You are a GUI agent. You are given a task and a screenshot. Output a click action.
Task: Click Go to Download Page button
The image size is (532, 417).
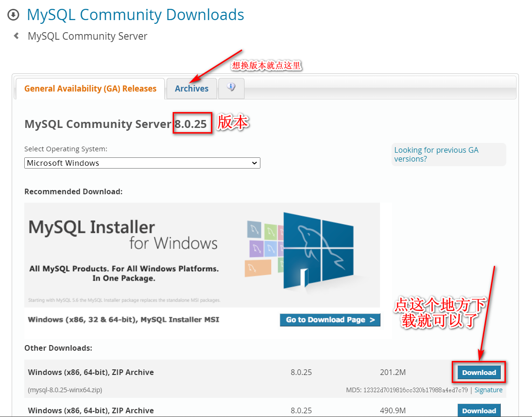tap(330, 320)
